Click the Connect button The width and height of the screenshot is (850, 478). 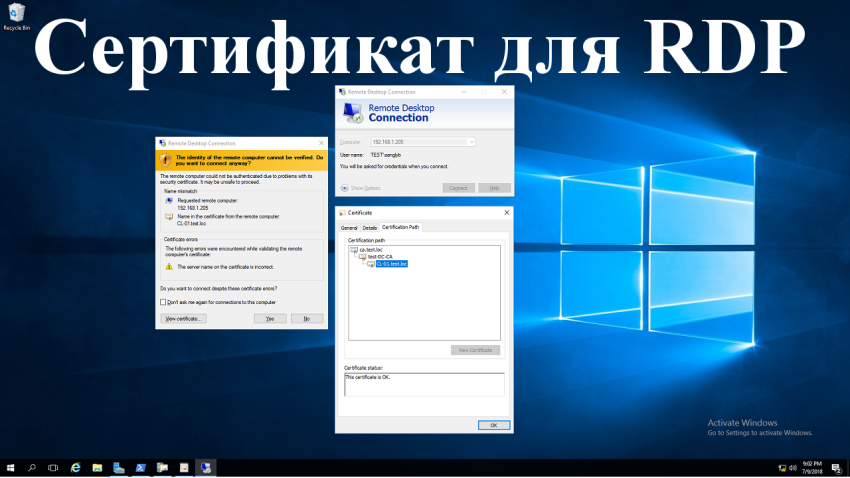(459, 188)
